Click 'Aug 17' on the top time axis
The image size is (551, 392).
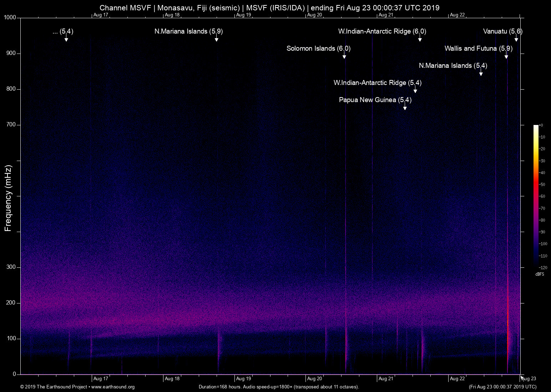coord(101,15)
